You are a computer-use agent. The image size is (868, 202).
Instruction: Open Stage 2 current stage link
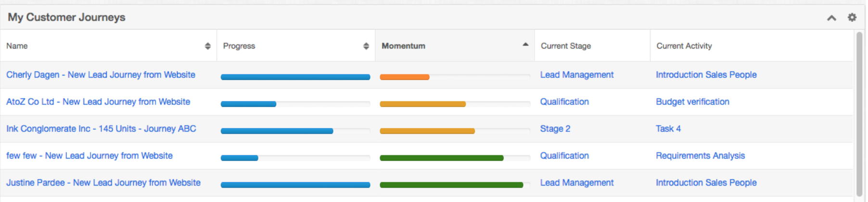coord(555,128)
